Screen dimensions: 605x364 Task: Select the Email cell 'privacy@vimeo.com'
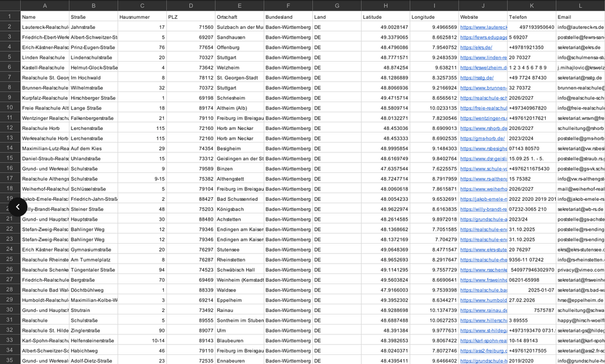tap(580, 270)
